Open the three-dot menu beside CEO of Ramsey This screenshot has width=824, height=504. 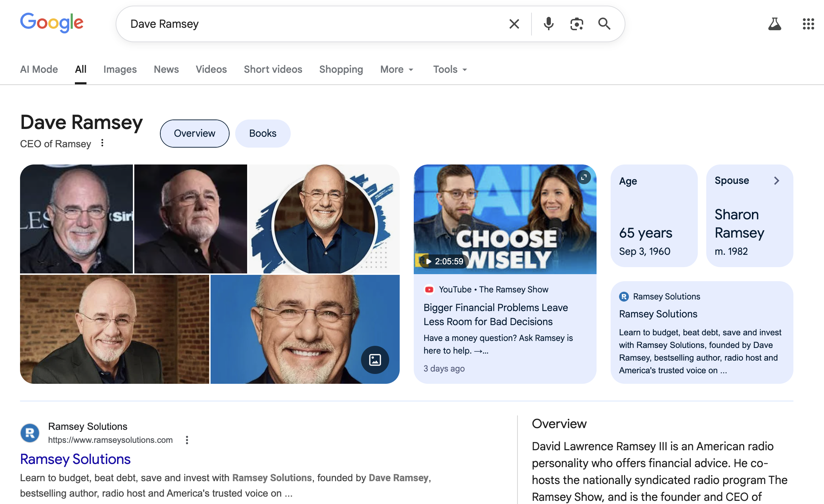(102, 143)
